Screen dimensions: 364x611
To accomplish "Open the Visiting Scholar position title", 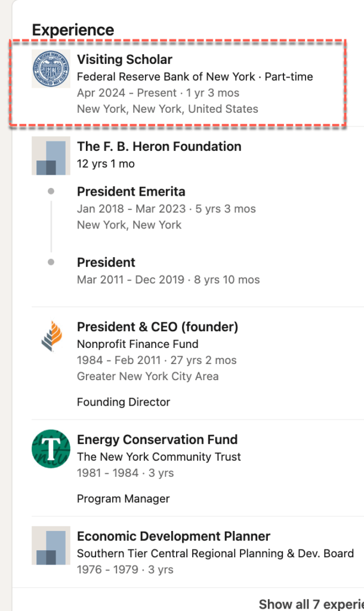I will pos(124,60).
